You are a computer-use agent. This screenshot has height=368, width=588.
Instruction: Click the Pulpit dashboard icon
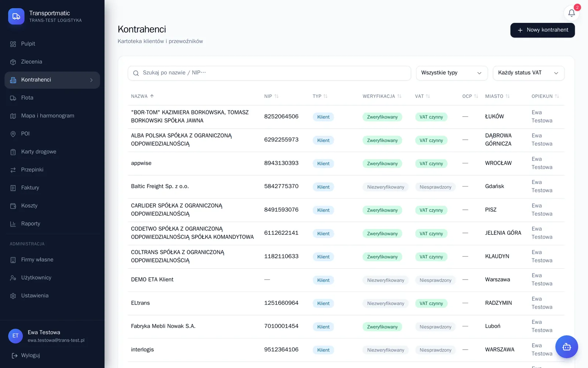pyautogui.click(x=13, y=44)
